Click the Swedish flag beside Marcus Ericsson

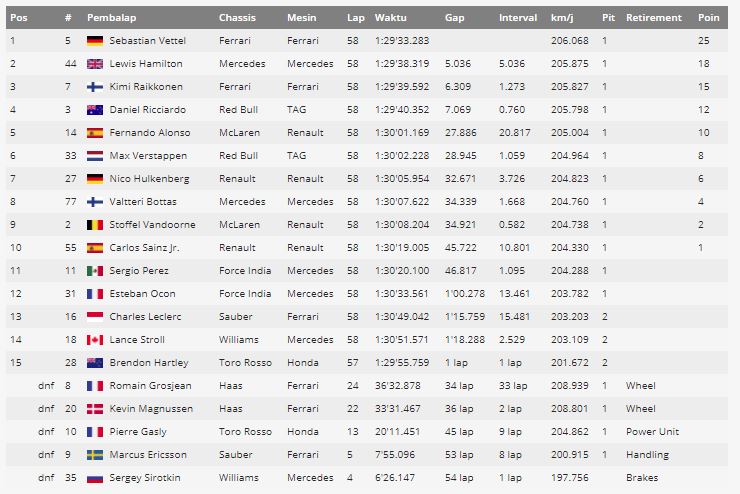(95, 455)
